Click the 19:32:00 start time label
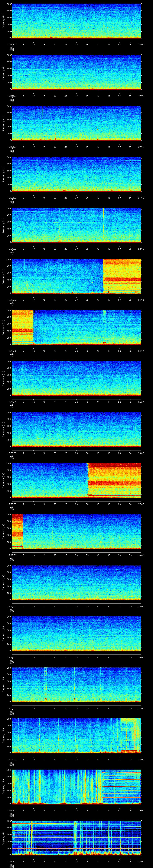 12,810
